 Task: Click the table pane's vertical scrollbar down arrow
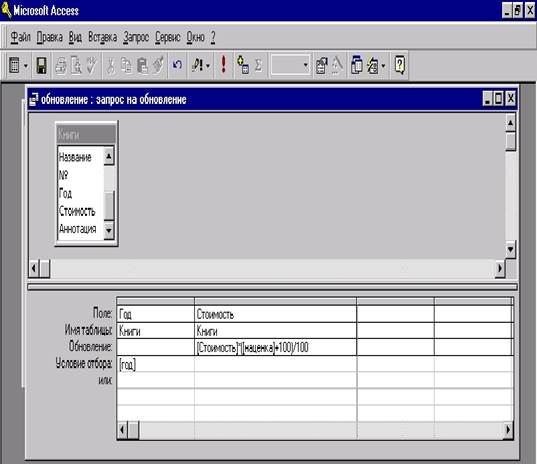(510, 249)
